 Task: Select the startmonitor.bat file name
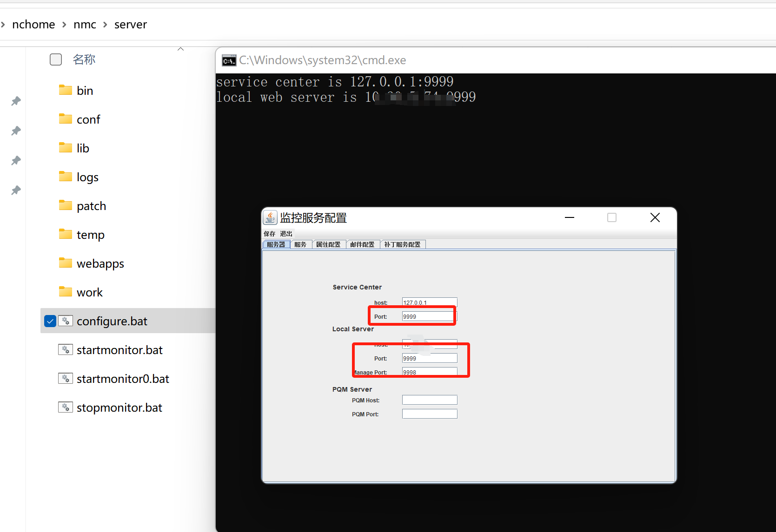tap(119, 350)
